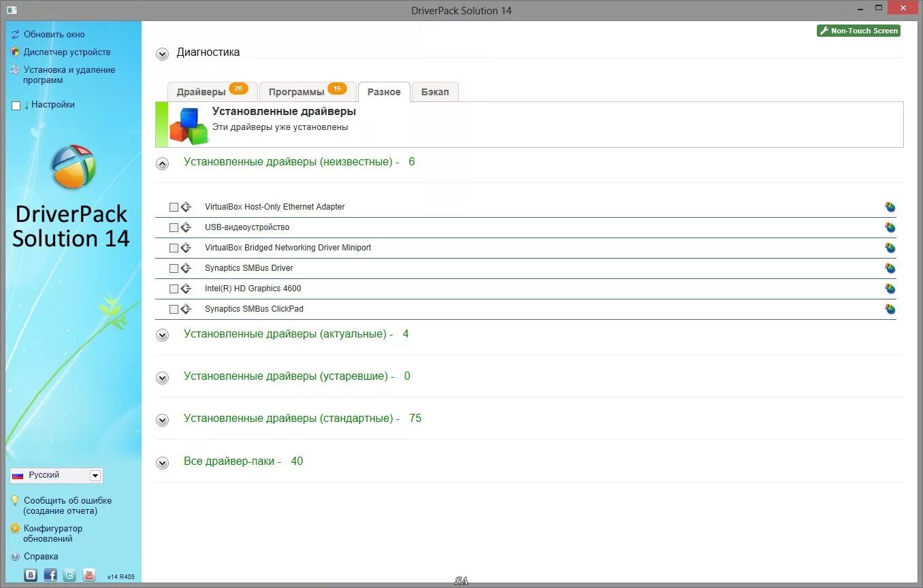
Task: Click the Установленные драйверы (стандартные) heading text
Action: [x=291, y=419]
